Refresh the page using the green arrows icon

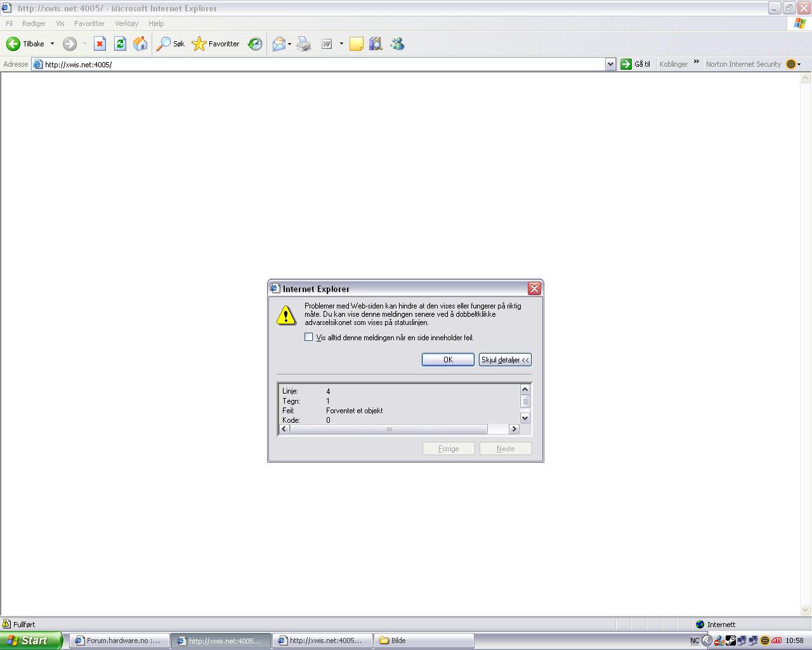coord(120,44)
